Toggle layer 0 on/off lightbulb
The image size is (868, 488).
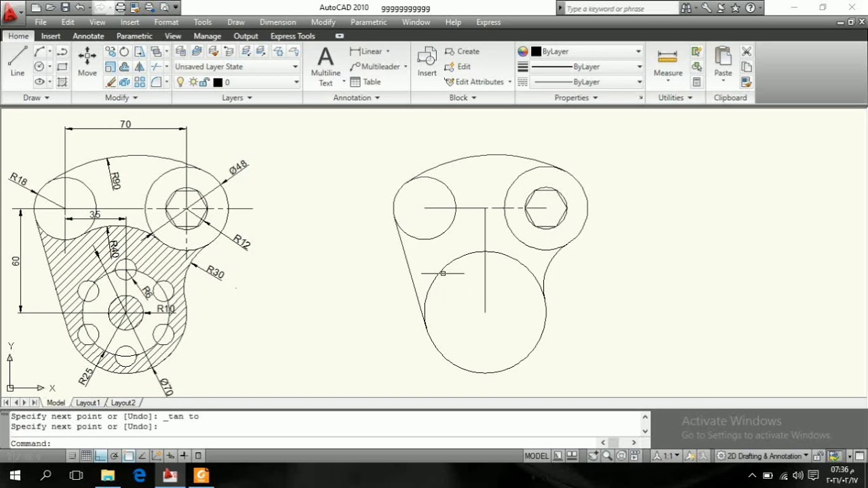click(x=180, y=82)
